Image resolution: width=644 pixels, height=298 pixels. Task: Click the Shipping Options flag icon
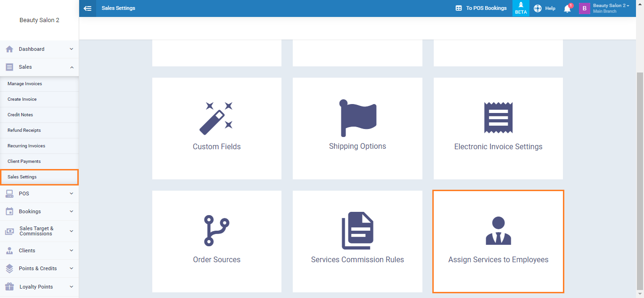[x=357, y=118]
